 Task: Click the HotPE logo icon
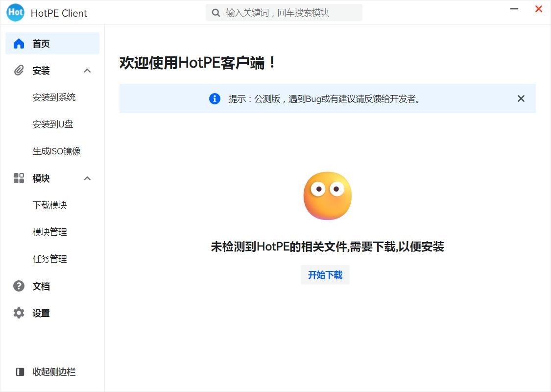[15, 12]
